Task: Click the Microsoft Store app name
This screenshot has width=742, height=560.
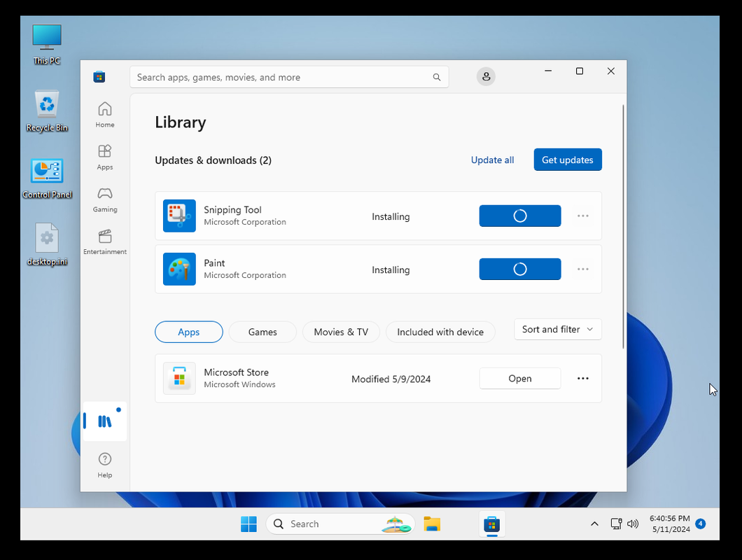Action: pyautogui.click(x=236, y=372)
